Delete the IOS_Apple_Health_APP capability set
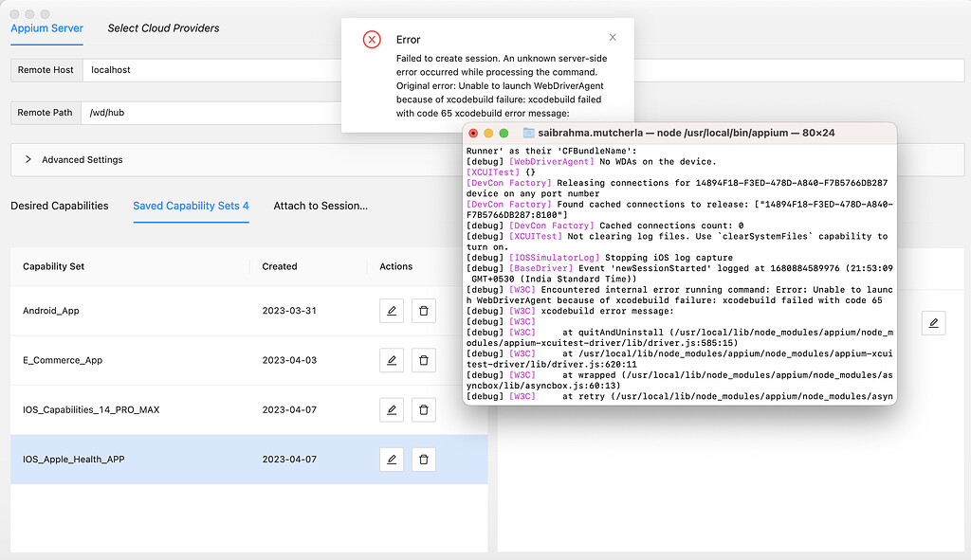 click(423, 459)
